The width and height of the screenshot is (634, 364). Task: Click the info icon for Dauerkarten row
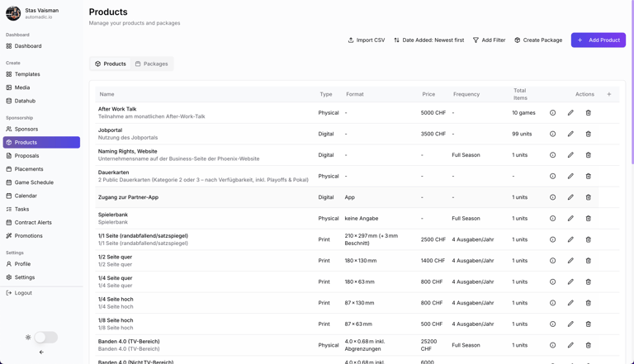click(x=552, y=177)
